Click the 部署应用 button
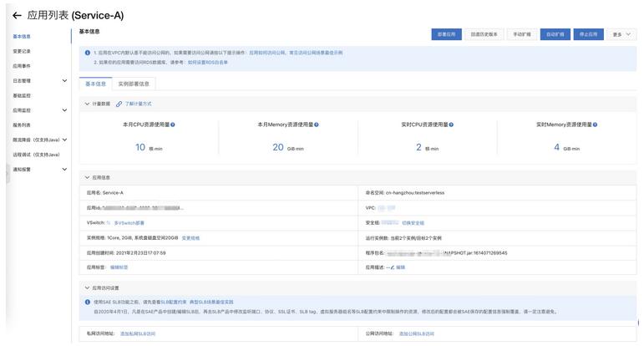 [446, 34]
